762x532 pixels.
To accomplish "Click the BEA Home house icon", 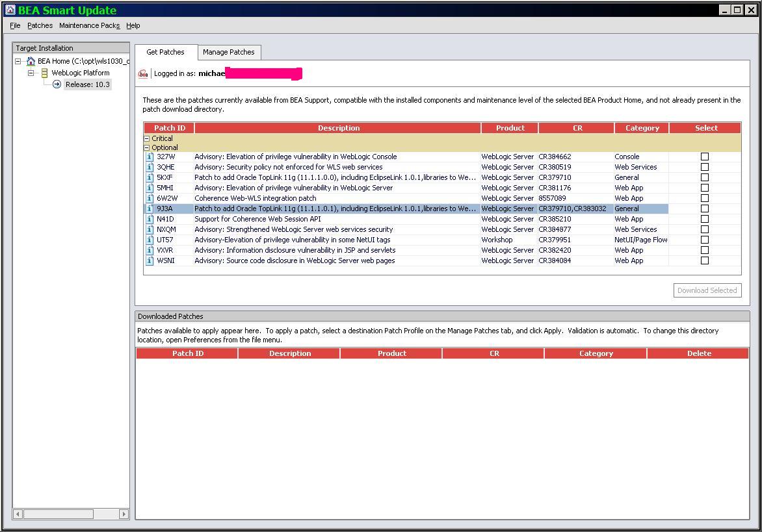I will pyautogui.click(x=31, y=60).
